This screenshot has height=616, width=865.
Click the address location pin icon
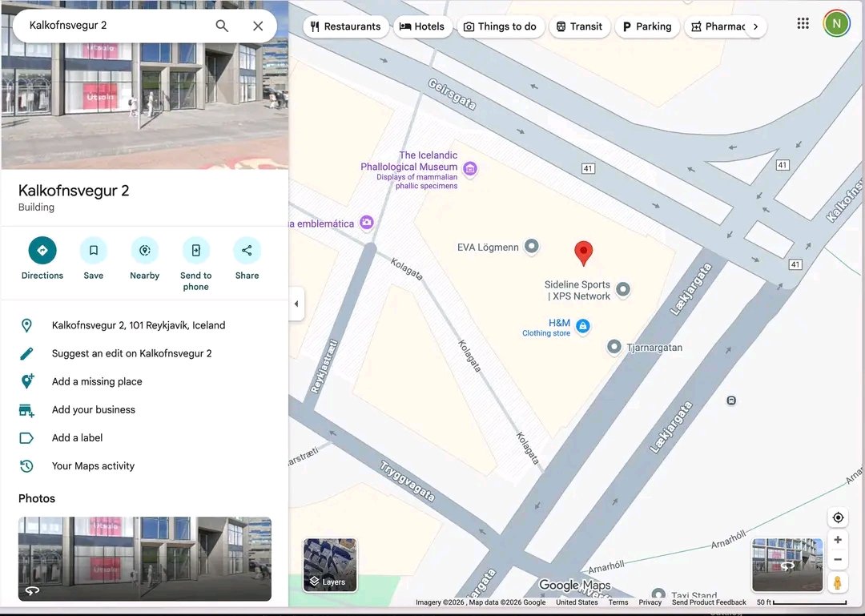point(26,326)
